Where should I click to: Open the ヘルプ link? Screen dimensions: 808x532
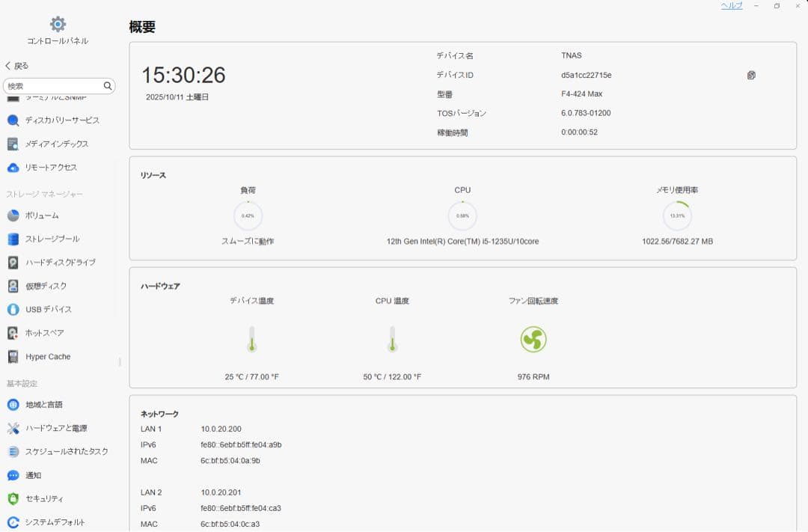pos(731,6)
